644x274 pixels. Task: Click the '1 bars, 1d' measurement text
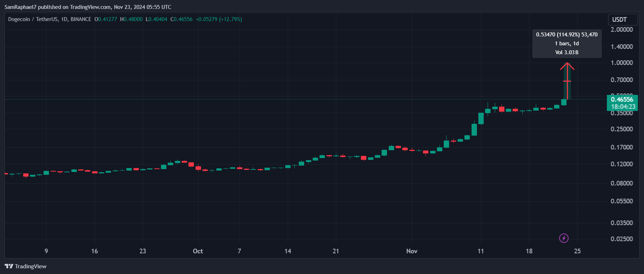[567, 44]
